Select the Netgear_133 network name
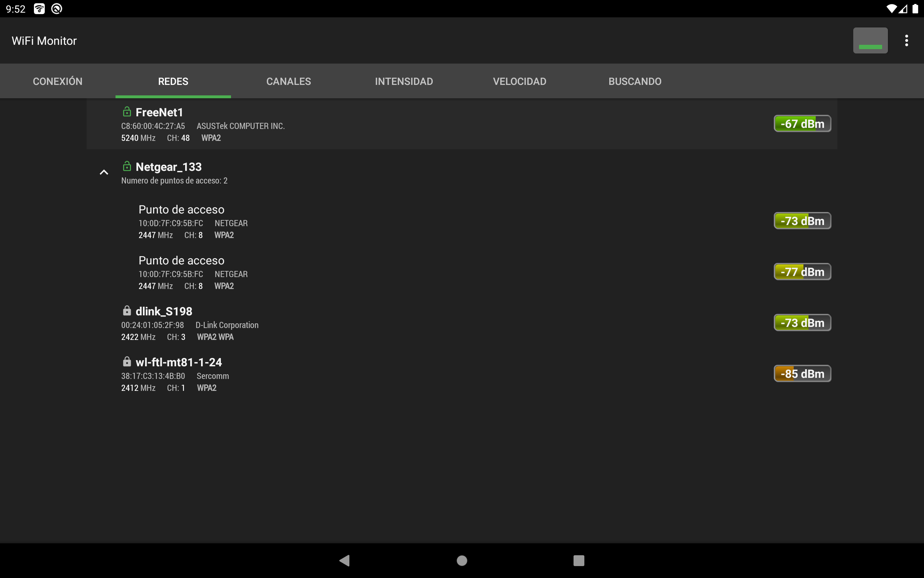 click(x=169, y=167)
